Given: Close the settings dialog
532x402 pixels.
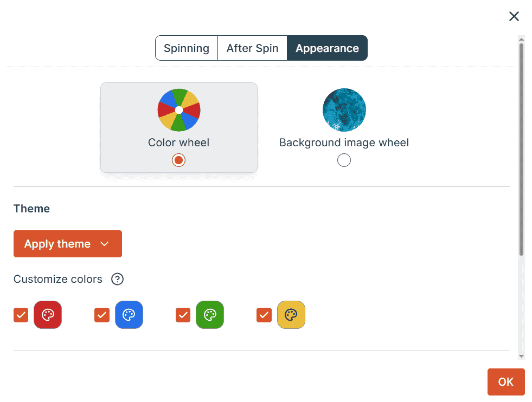Looking at the screenshot, I should point(514,16).
